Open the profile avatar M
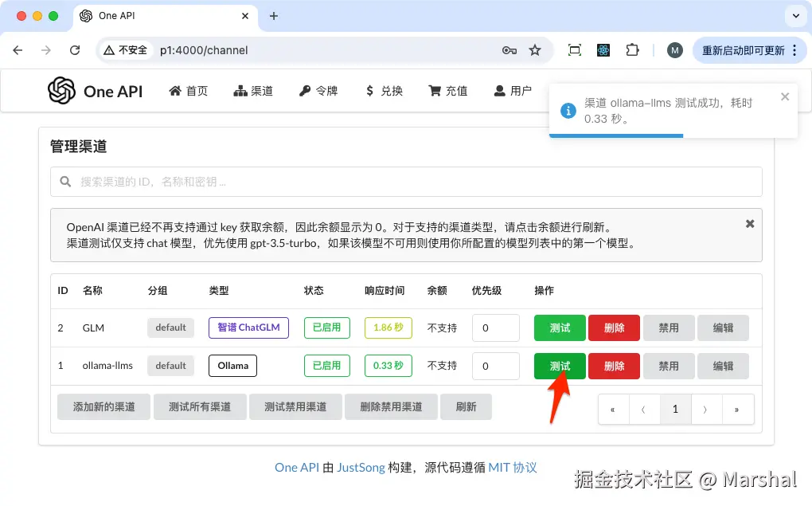The height and width of the screenshot is (506, 812). pos(674,50)
